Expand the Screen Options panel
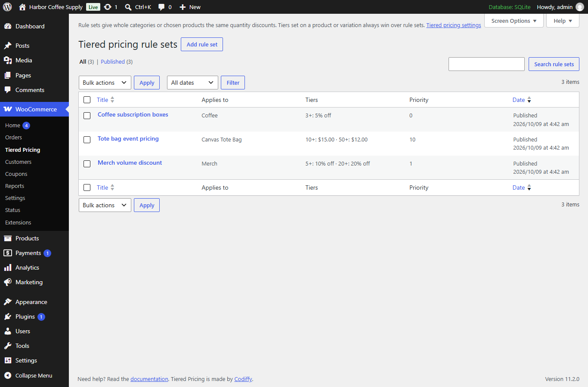The width and height of the screenshot is (588, 387). [514, 21]
